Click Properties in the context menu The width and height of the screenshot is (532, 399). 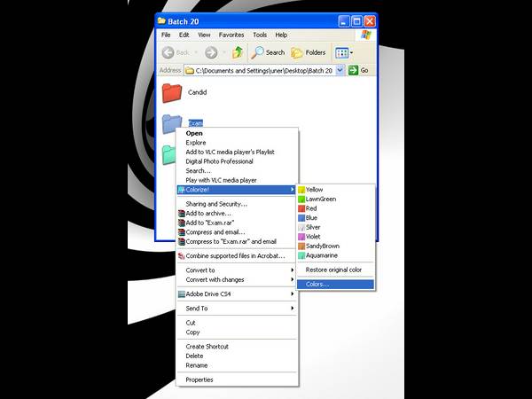(199, 379)
